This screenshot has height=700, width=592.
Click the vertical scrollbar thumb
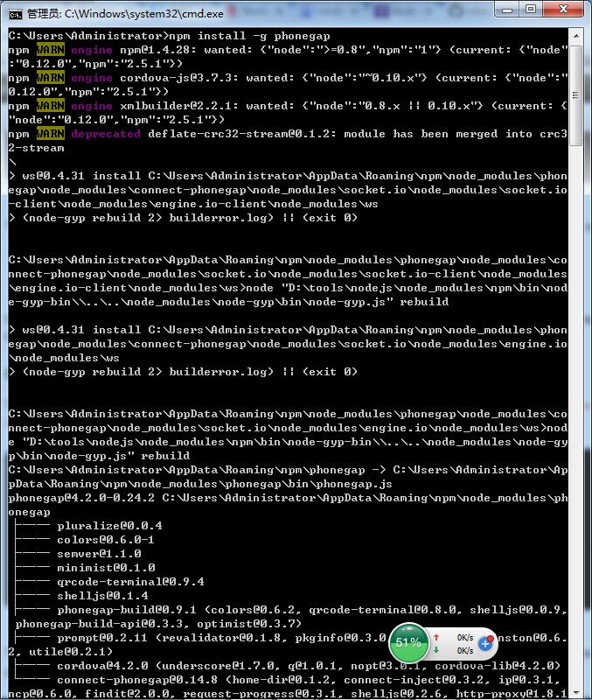click(x=576, y=95)
